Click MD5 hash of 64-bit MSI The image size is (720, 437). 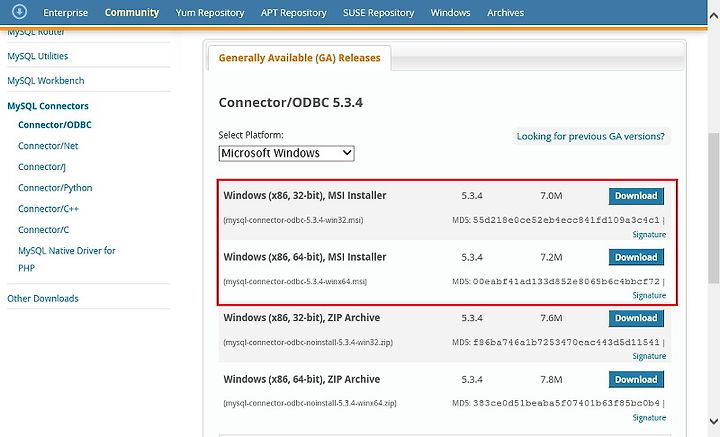pos(566,281)
